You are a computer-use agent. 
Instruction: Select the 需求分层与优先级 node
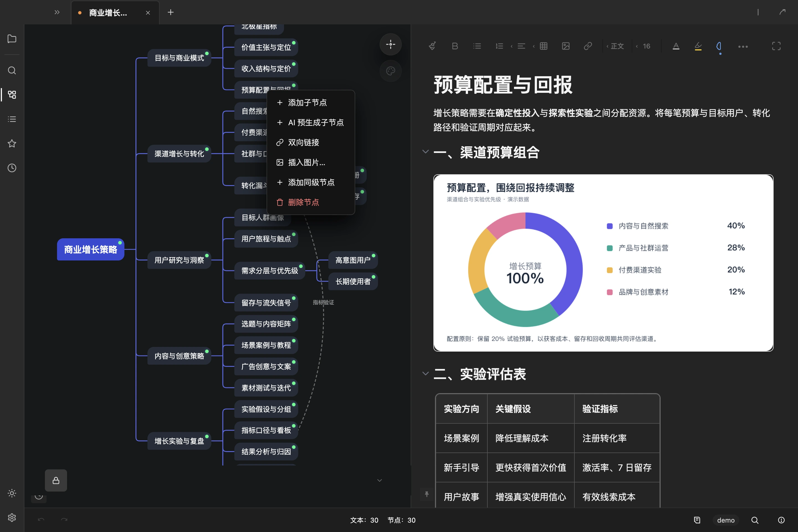click(x=269, y=271)
